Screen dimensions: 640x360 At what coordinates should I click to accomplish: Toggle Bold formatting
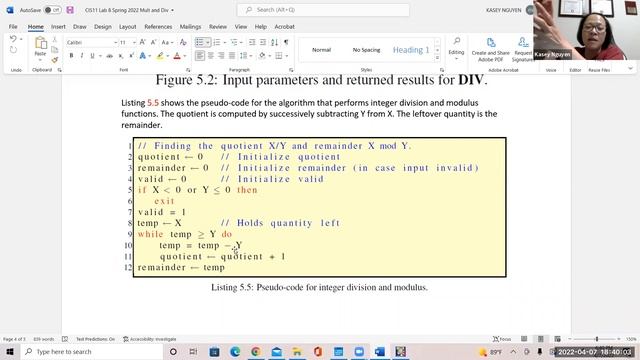click(x=71, y=56)
